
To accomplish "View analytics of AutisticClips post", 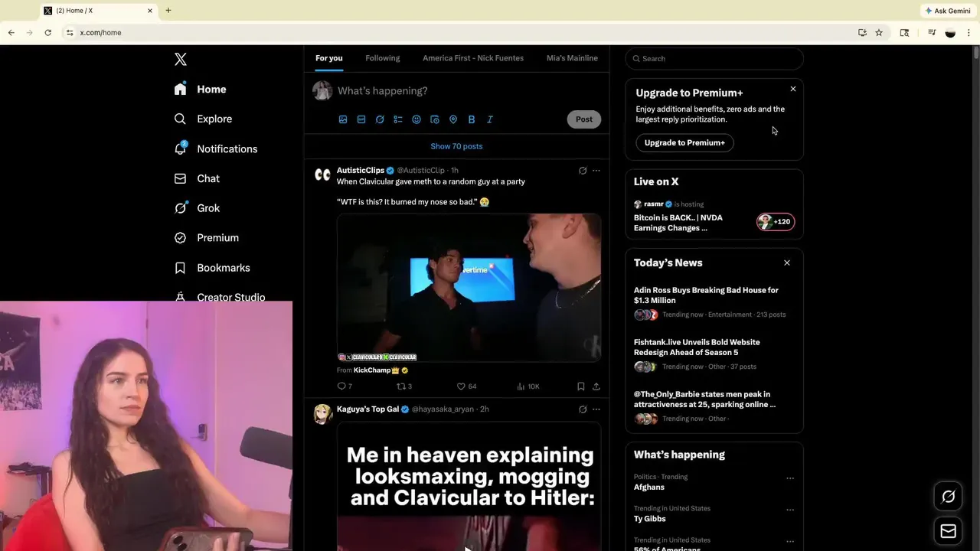I will (528, 386).
